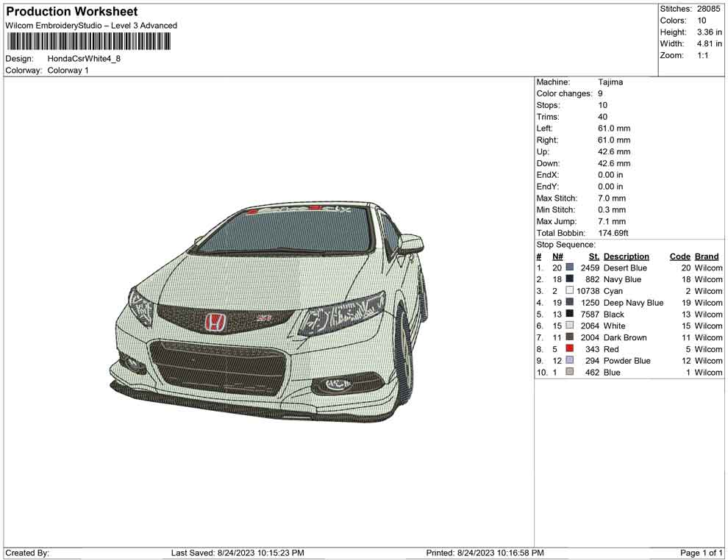Click the Cyan color swatch
The width and height of the screenshot is (728, 560).
point(570,290)
